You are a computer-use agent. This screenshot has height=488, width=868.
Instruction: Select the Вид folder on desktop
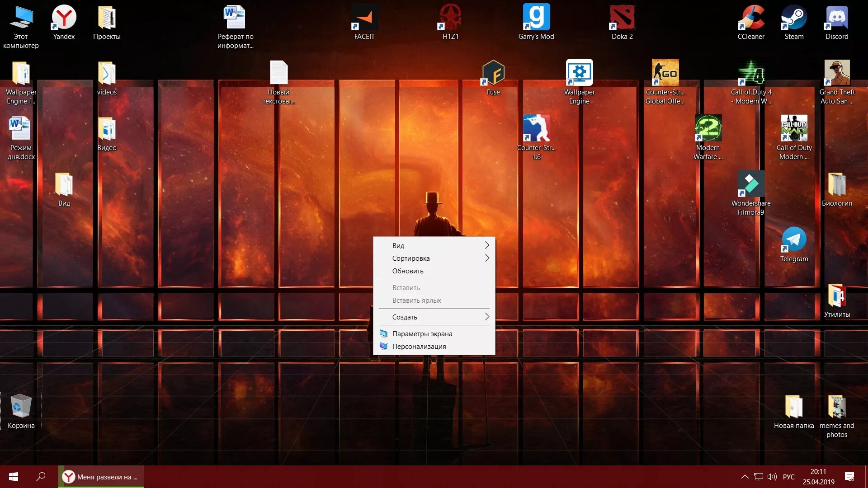[64, 189]
